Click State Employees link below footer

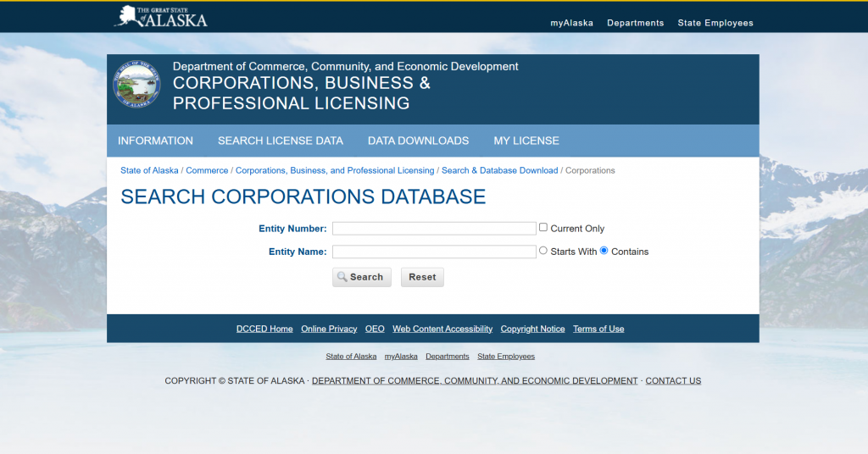(506, 356)
